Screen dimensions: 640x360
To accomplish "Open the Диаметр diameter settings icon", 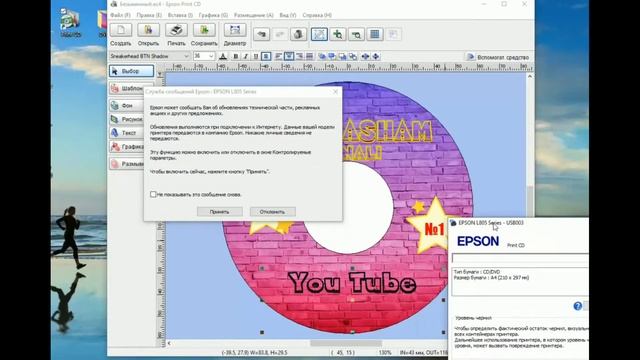I will click(235, 30).
